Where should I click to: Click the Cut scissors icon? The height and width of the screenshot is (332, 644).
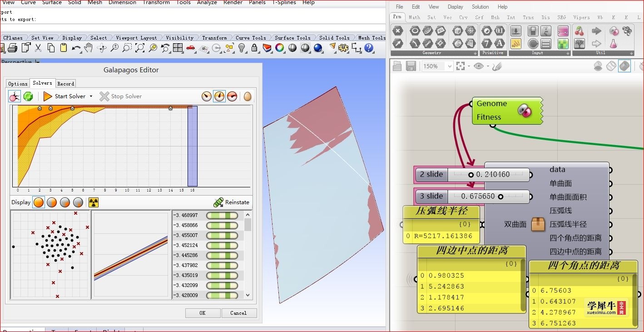pos(38,48)
